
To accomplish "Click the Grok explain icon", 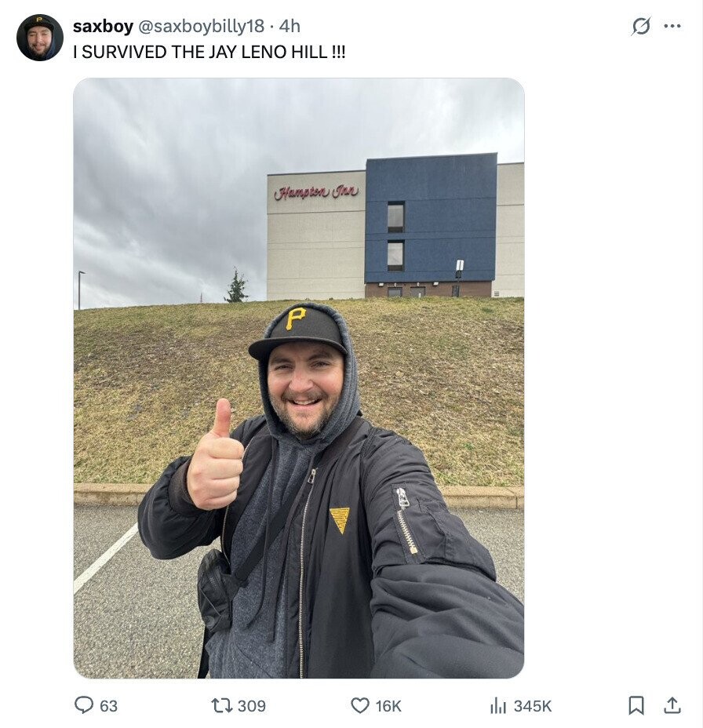I will 641,26.
